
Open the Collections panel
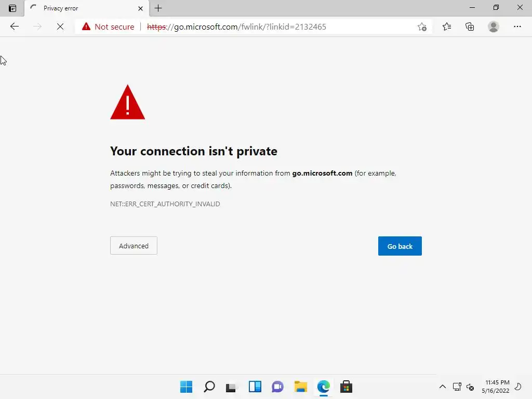[470, 26]
